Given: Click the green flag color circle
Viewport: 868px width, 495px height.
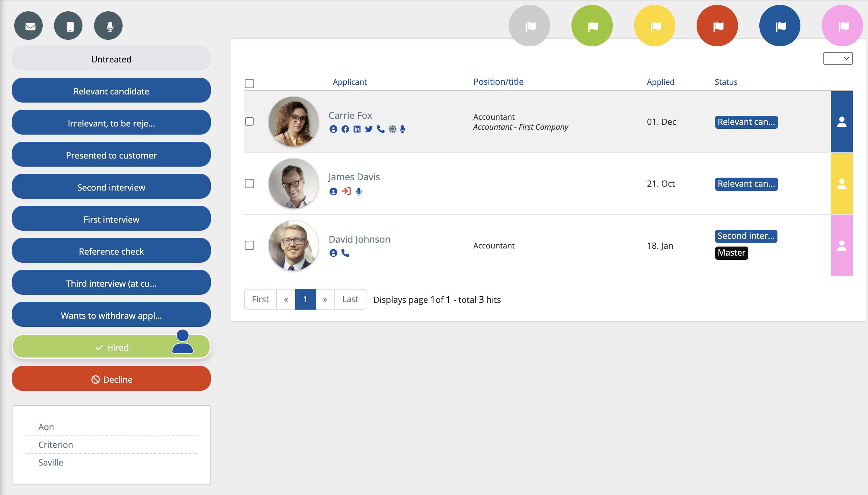Looking at the screenshot, I should tap(592, 26).
